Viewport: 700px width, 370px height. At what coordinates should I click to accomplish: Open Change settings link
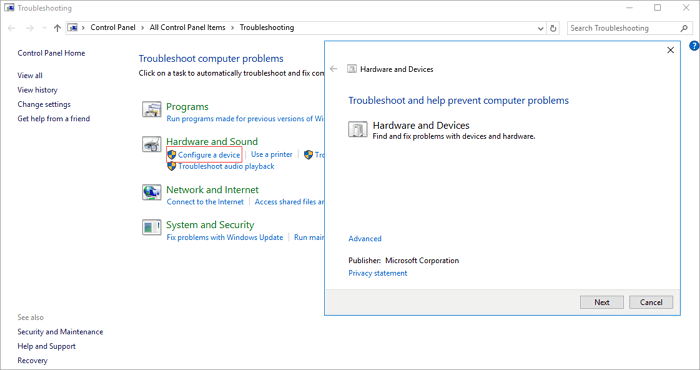44,104
